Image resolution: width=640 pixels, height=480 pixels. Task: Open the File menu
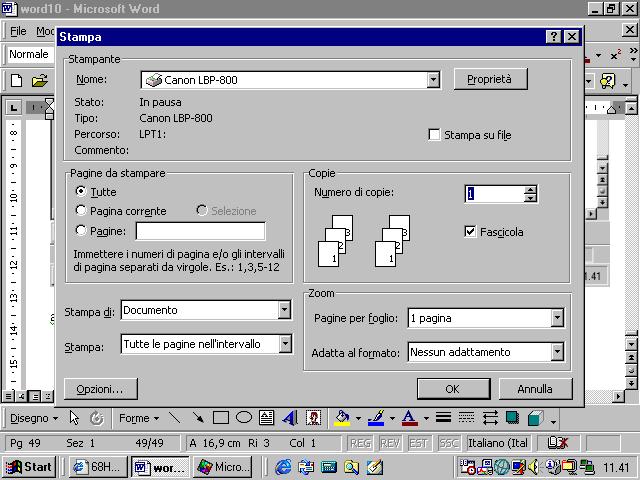point(18,31)
